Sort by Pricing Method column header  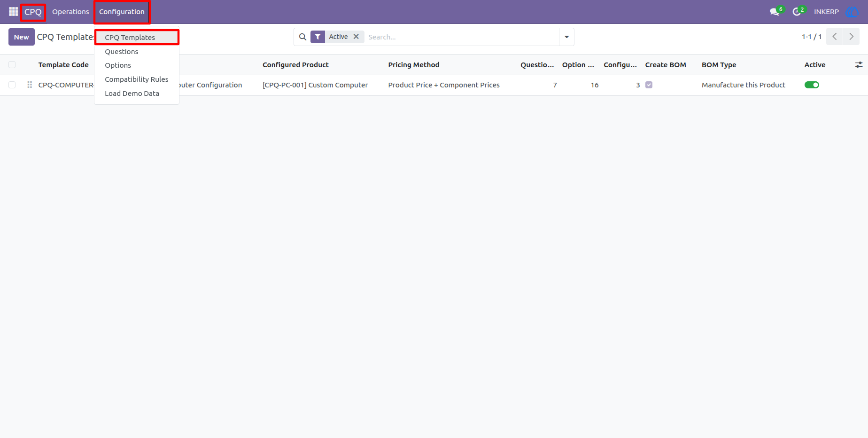coord(414,65)
